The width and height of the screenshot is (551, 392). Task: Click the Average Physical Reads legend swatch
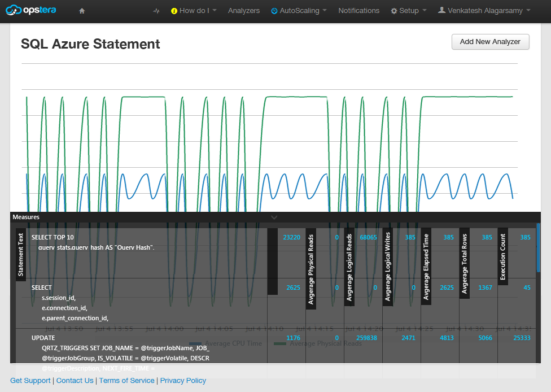(x=280, y=343)
